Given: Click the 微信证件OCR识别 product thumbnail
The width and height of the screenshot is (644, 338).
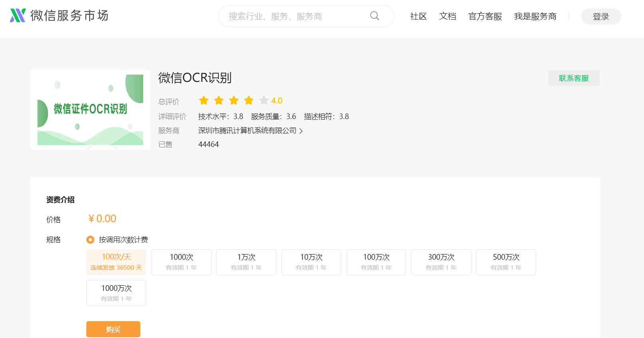Looking at the screenshot, I should click(x=90, y=110).
